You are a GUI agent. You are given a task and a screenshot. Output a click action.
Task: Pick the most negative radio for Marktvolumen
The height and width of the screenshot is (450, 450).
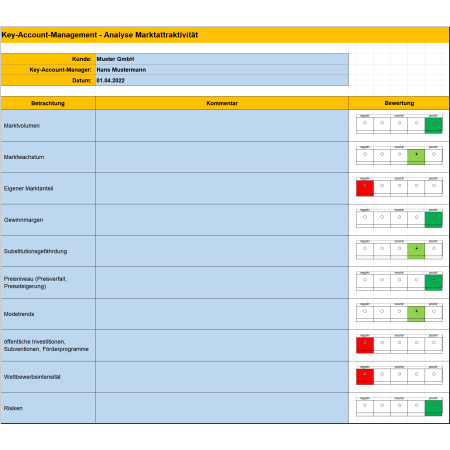pos(365,123)
